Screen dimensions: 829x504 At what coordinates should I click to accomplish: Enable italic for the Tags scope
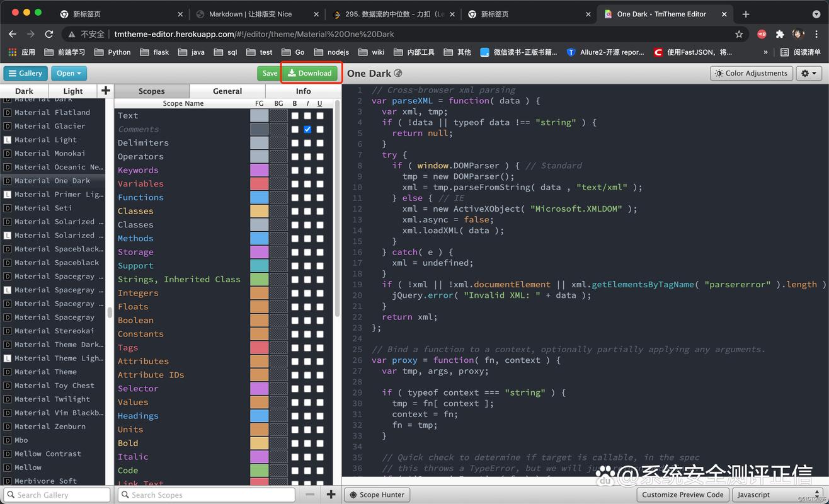click(x=307, y=348)
